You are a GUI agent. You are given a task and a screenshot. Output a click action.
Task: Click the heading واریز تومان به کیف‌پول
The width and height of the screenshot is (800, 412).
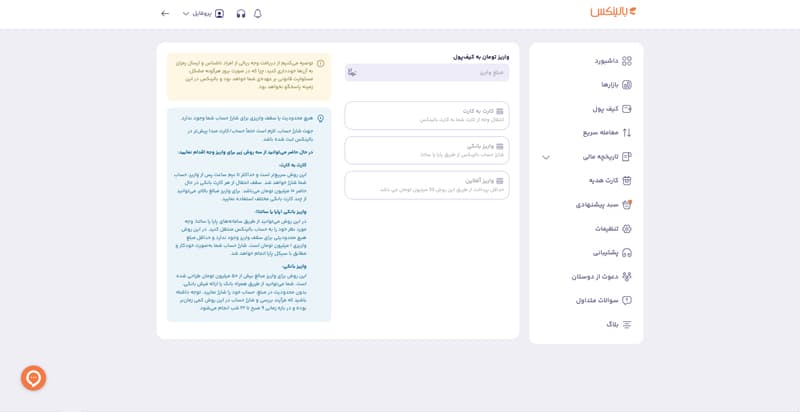[x=481, y=57]
